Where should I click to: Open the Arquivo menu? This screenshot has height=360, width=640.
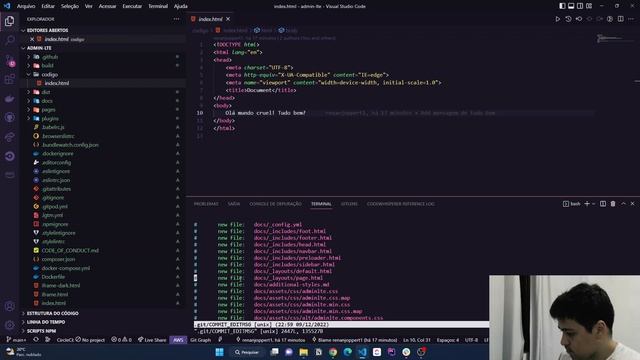point(26,6)
